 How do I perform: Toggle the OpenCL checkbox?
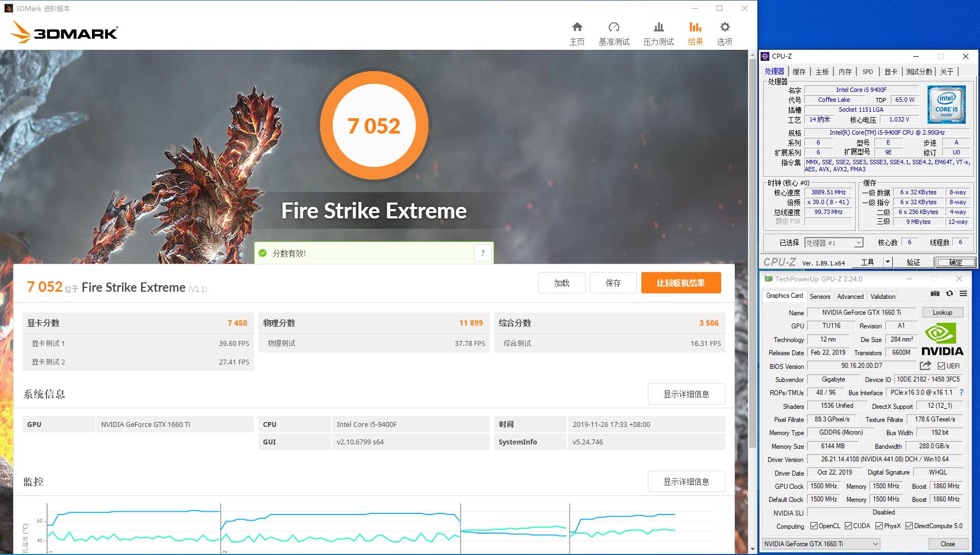pos(814,526)
